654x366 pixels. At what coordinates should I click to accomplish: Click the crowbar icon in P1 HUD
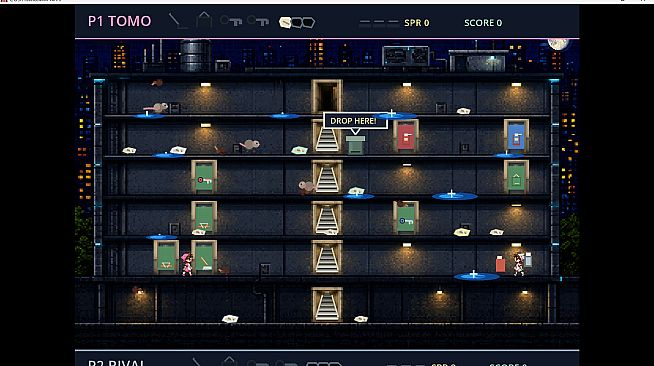178,21
